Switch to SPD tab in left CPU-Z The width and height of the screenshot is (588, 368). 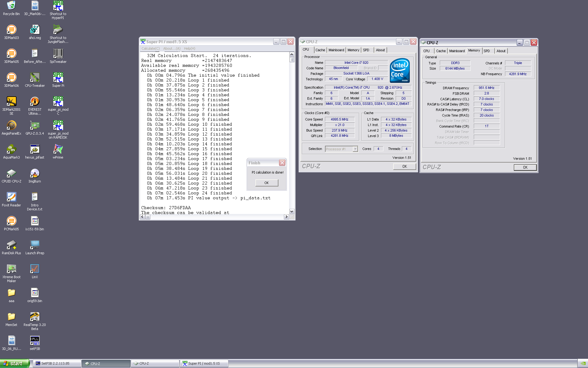click(x=366, y=50)
